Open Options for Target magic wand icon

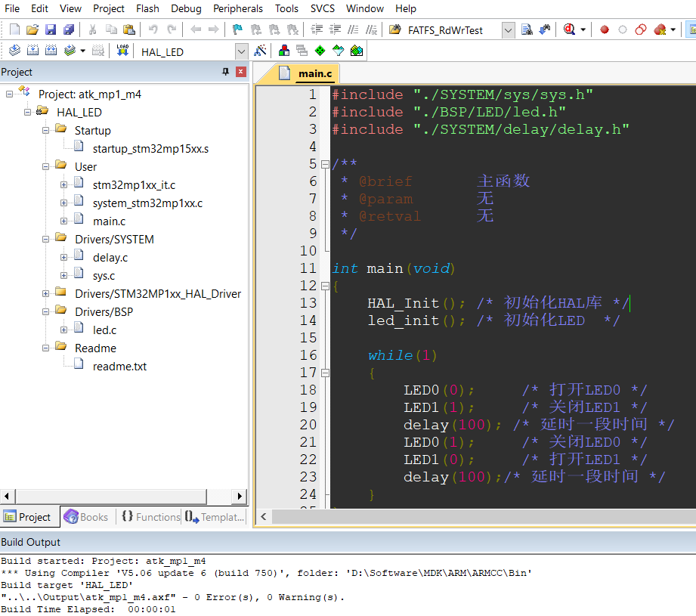(x=260, y=51)
